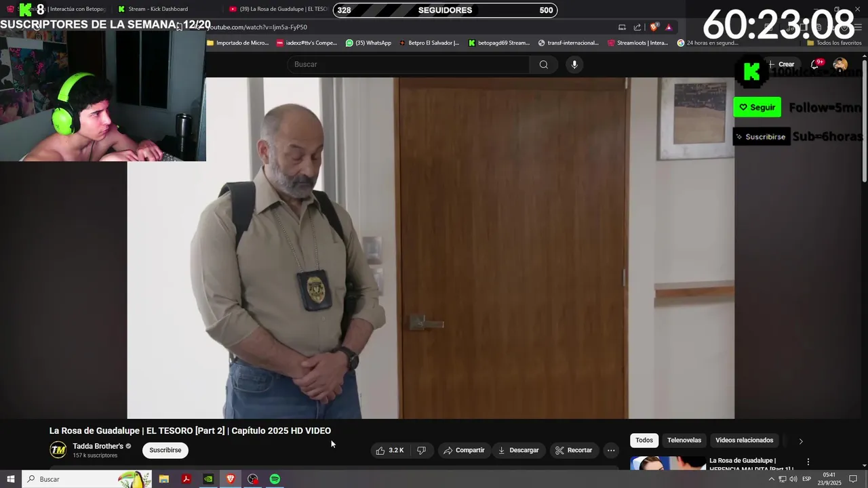Open the 24 horas en segund... bookmark
868x488 pixels.
tap(707, 43)
